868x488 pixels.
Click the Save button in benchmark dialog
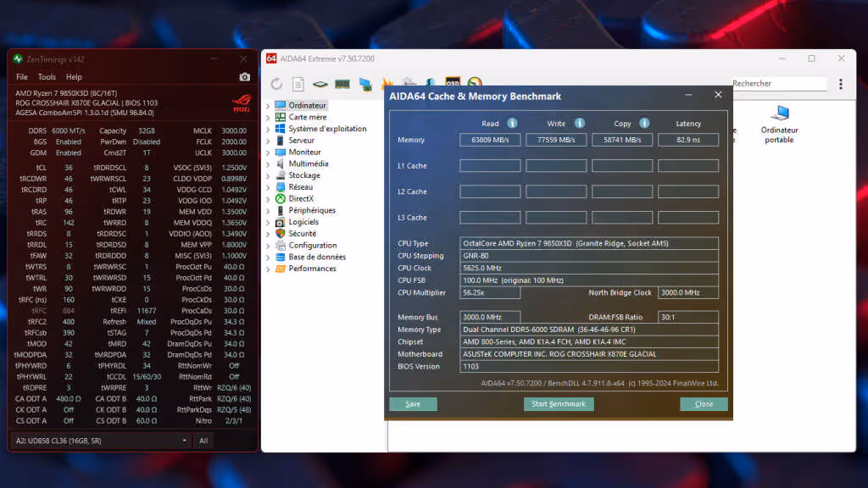click(413, 404)
